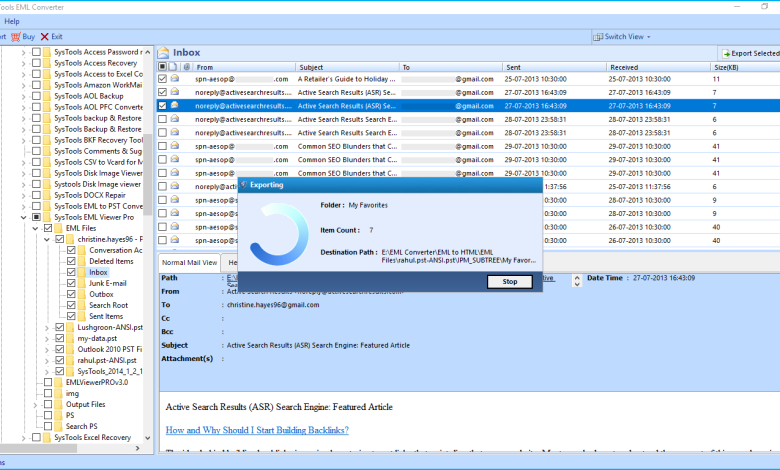Collapse the christine.hayes96 tree node
This screenshot has height=470, width=780.
click(x=47, y=239)
